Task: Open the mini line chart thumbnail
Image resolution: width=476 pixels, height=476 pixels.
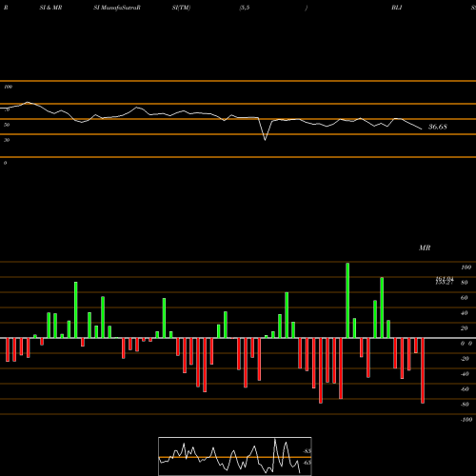Action: 235,456
